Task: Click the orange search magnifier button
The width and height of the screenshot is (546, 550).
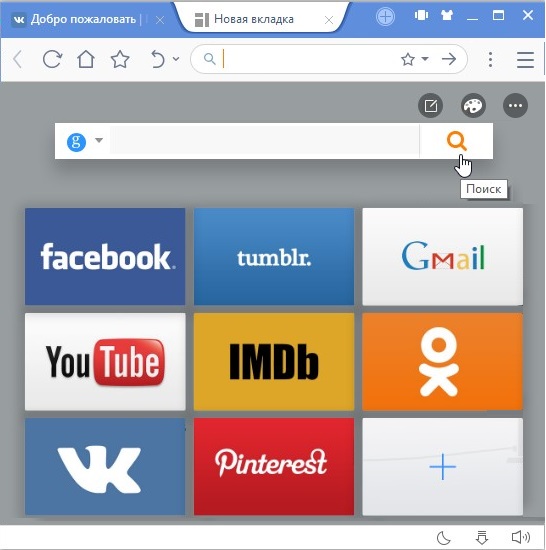Action: pyautogui.click(x=456, y=141)
